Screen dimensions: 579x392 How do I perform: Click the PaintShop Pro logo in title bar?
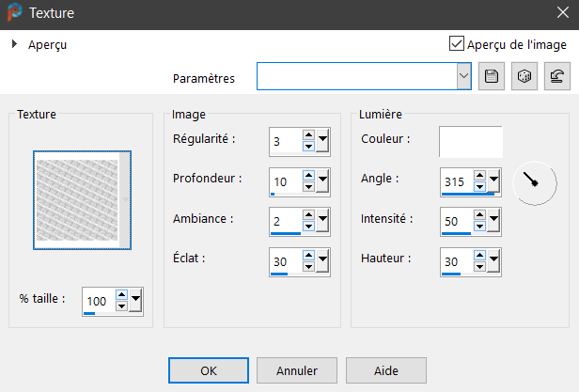click(x=13, y=14)
